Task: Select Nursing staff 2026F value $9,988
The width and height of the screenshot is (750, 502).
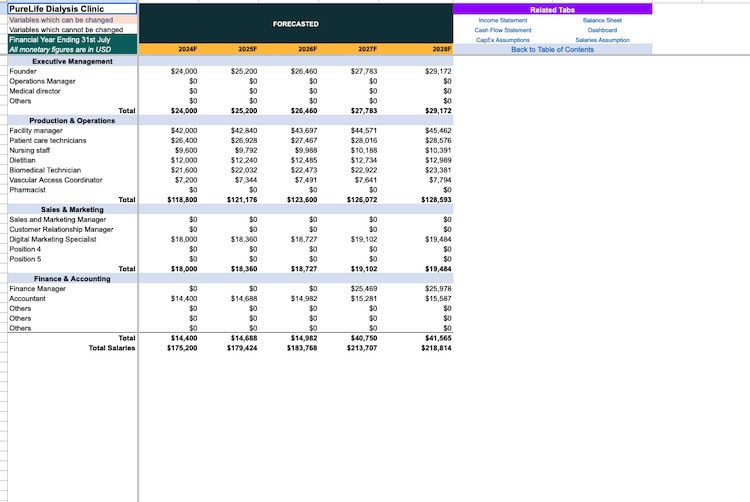Action: [305, 150]
